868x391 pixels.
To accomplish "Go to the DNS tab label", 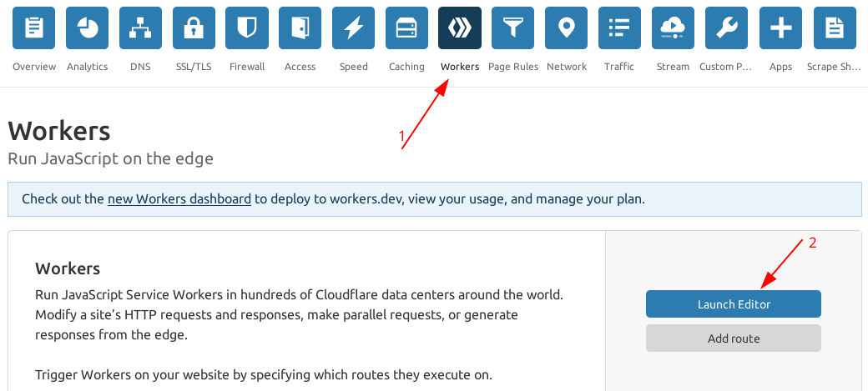I will click(140, 67).
